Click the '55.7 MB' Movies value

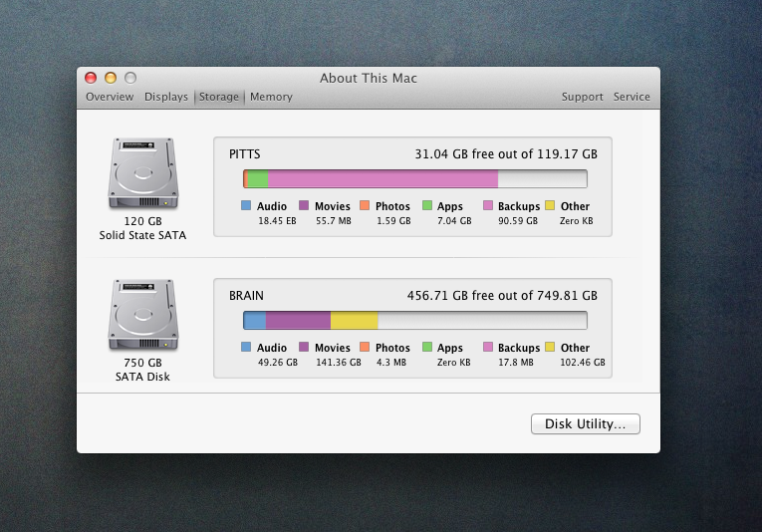point(334,221)
